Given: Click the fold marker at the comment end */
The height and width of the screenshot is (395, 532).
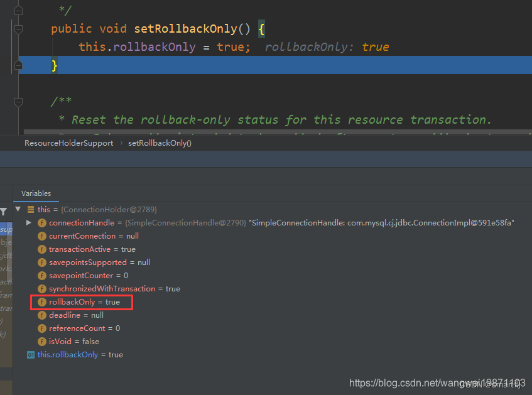Looking at the screenshot, I should 19,11.
